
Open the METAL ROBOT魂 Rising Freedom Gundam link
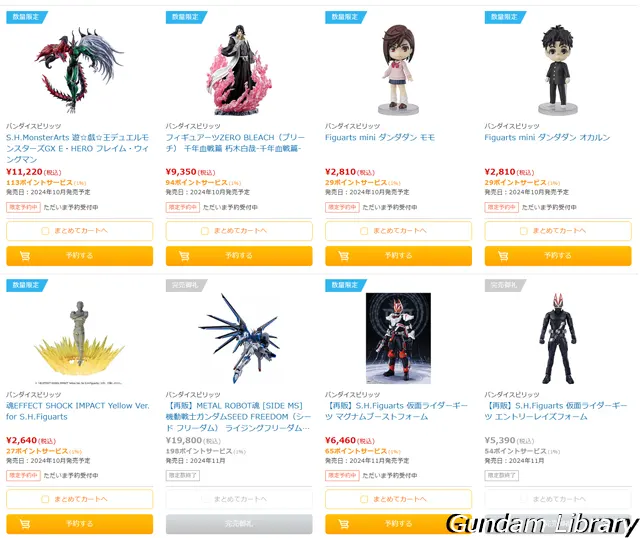click(238, 417)
